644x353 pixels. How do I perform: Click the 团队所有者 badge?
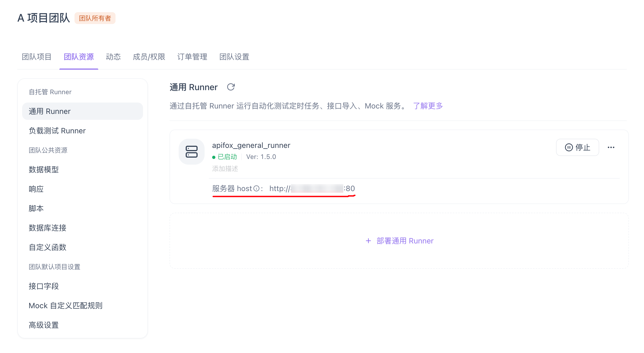pyautogui.click(x=95, y=18)
